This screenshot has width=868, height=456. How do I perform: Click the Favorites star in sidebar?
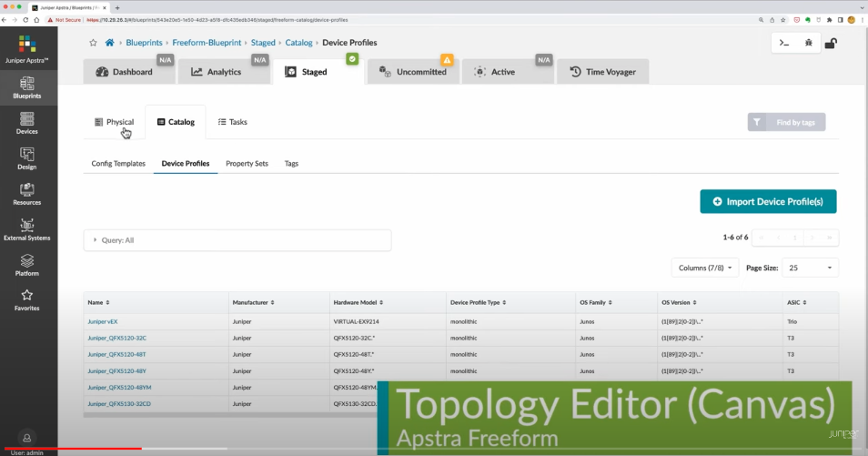pyautogui.click(x=27, y=299)
